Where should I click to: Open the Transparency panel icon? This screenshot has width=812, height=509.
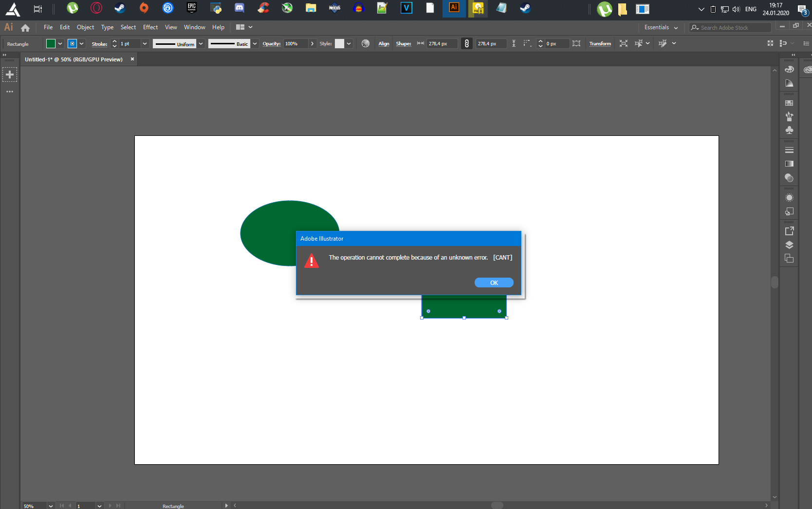coord(789,178)
